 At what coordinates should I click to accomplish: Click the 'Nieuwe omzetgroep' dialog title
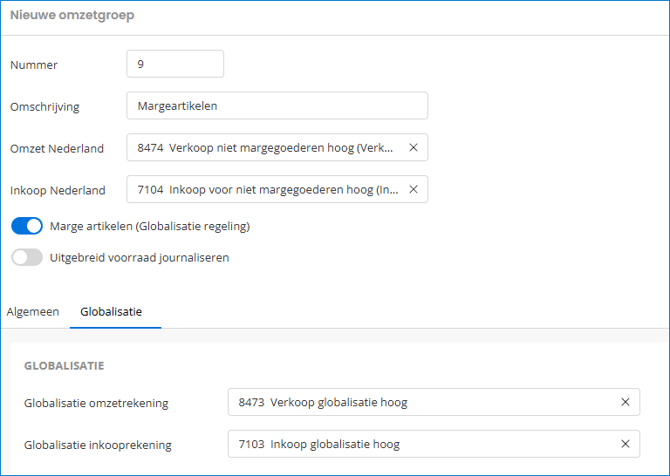(72, 16)
